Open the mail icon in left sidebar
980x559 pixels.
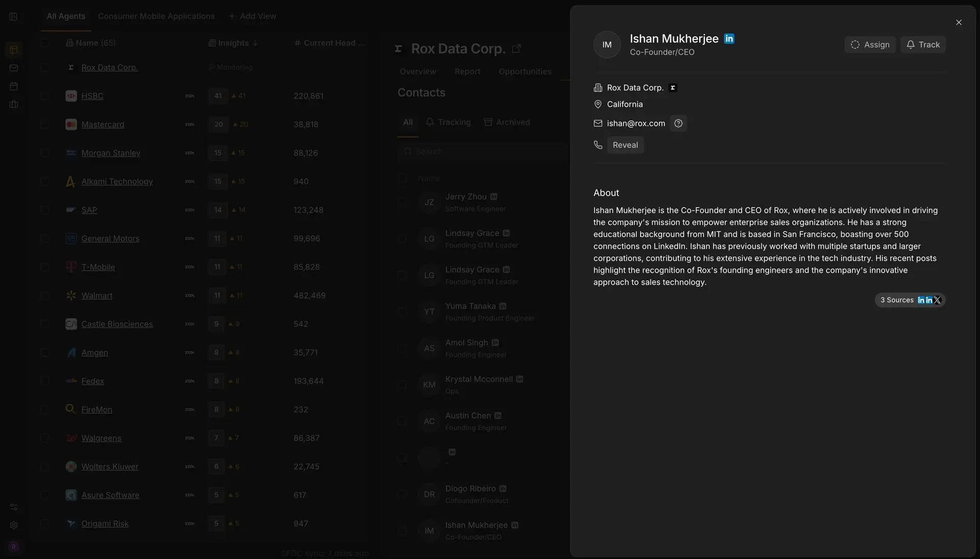point(14,68)
